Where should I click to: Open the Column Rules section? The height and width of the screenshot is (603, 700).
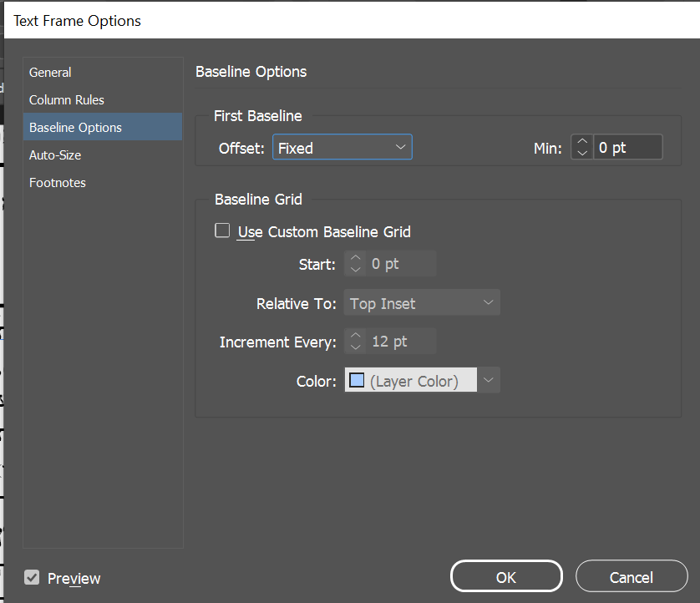pyautogui.click(x=67, y=100)
